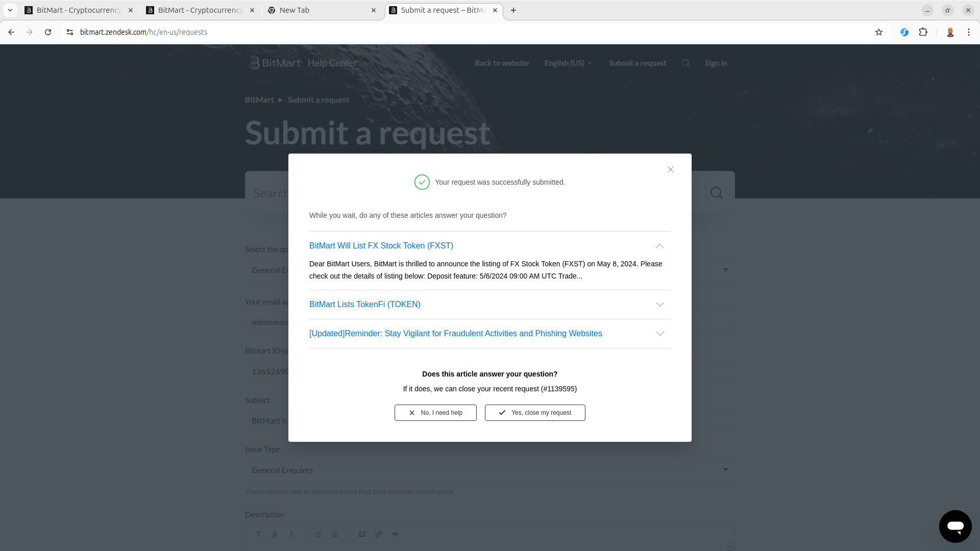The width and height of the screenshot is (980, 551).
Task: Switch to the New Tab browser tab
Action: click(322, 10)
